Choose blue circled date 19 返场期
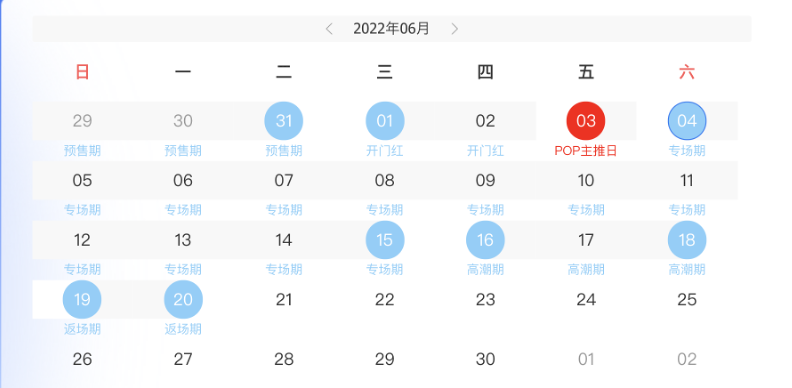 point(82,300)
